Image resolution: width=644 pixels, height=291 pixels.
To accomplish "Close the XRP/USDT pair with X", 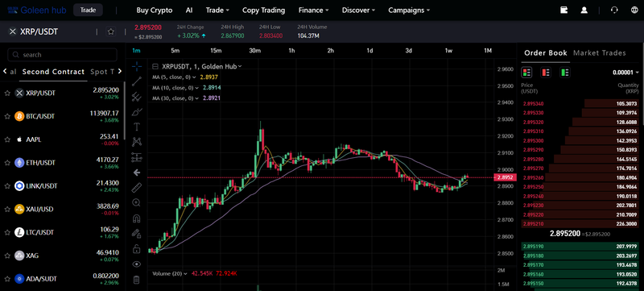I will tap(13, 31).
